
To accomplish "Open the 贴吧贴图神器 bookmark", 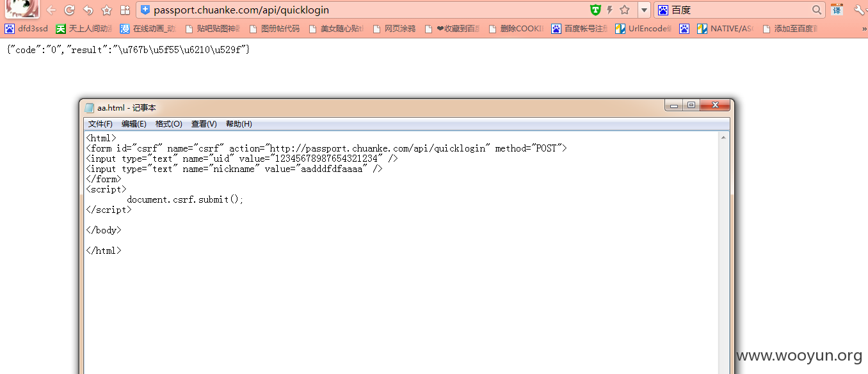I will 212,29.
